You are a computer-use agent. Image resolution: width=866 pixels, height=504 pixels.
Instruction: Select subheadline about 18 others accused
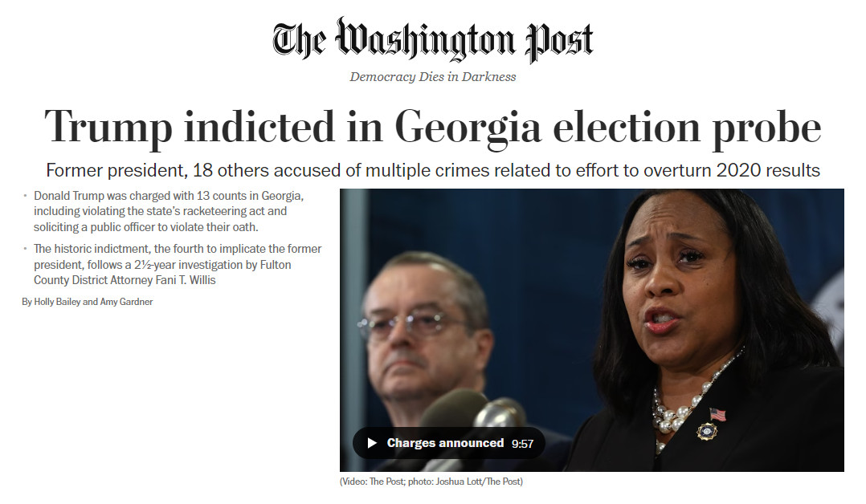click(x=432, y=171)
